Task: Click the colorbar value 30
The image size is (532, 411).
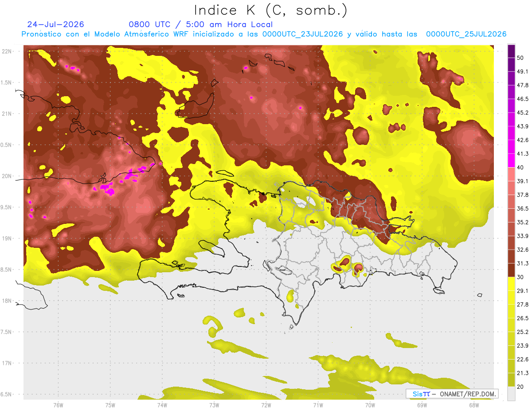Action: click(x=520, y=278)
